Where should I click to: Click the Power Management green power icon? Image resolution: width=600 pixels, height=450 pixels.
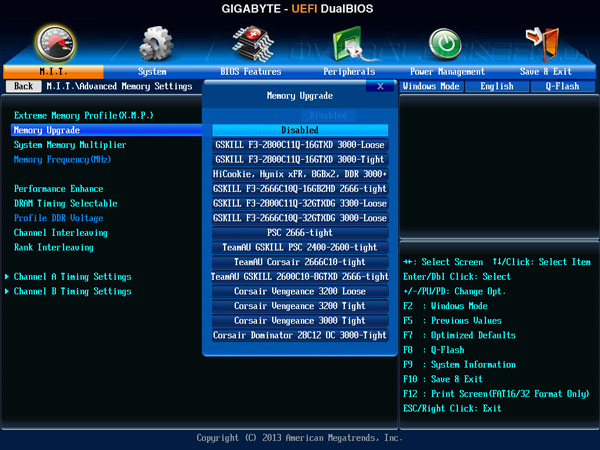coord(445,44)
